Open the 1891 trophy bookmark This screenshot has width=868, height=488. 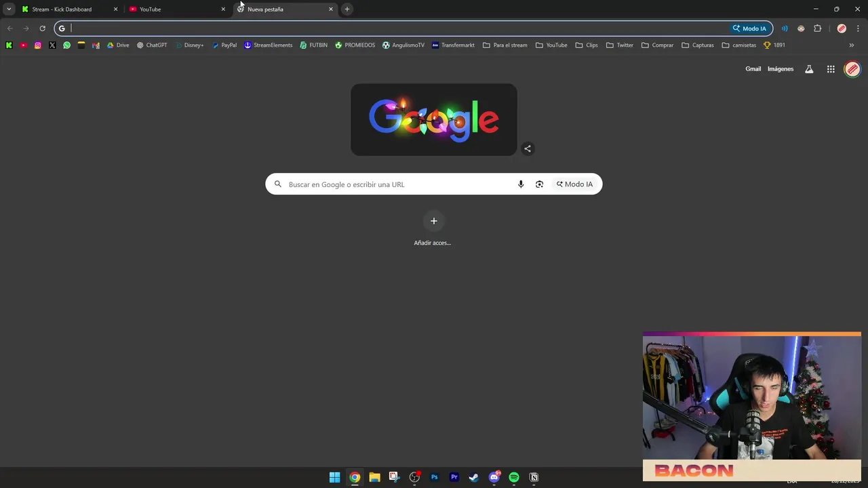click(774, 45)
